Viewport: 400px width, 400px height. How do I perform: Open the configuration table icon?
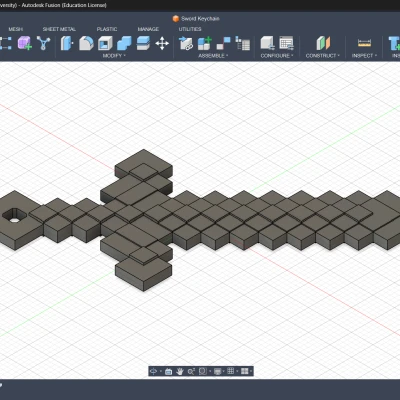286,43
